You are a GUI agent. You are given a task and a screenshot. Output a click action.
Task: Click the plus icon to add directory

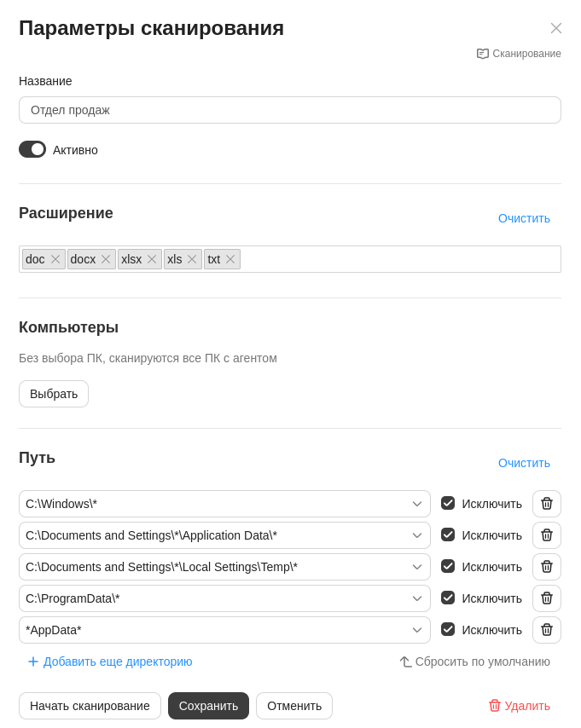(32, 662)
